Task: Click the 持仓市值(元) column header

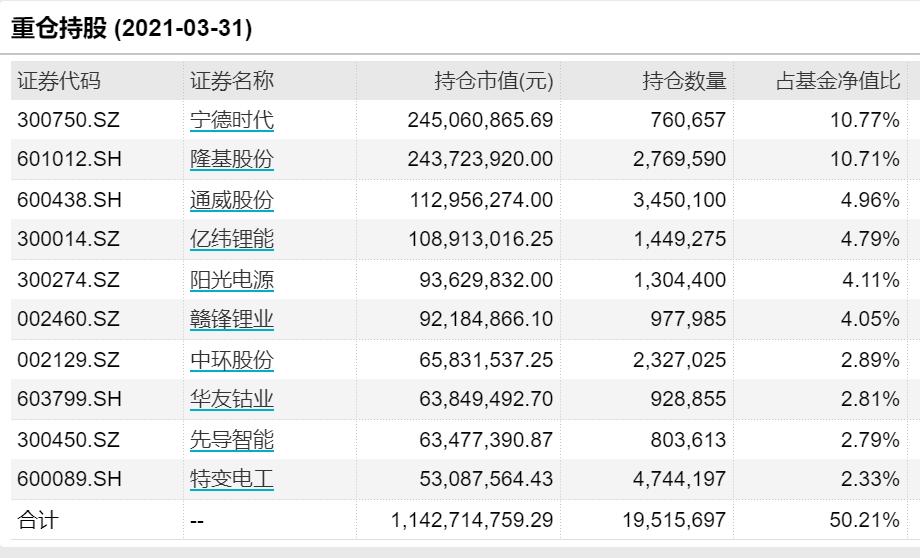Action: (494, 82)
